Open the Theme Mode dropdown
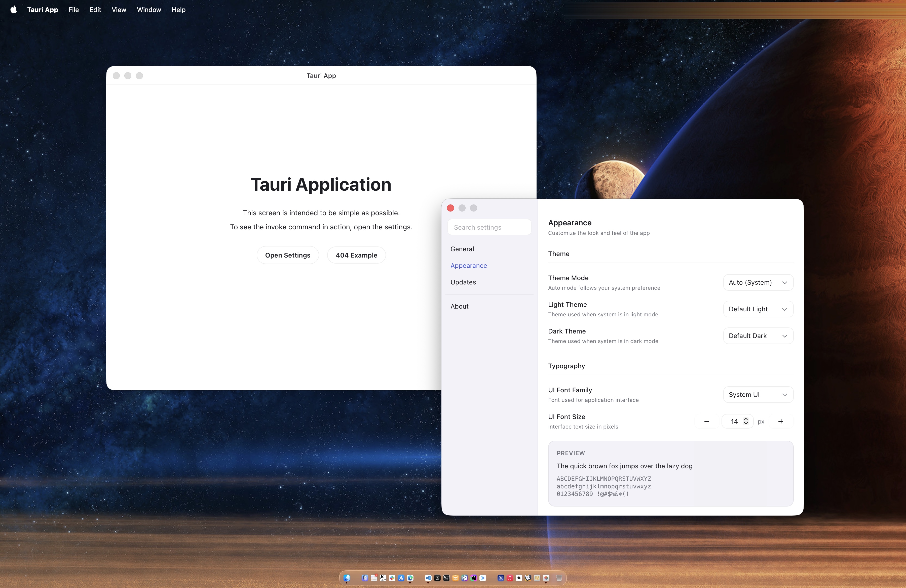This screenshot has height=588, width=906. point(758,283)
